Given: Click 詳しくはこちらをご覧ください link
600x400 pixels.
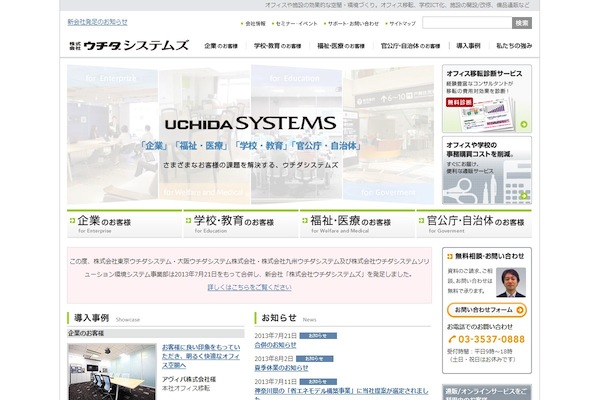Looking at the screenshot, I should tap(249, 287).
